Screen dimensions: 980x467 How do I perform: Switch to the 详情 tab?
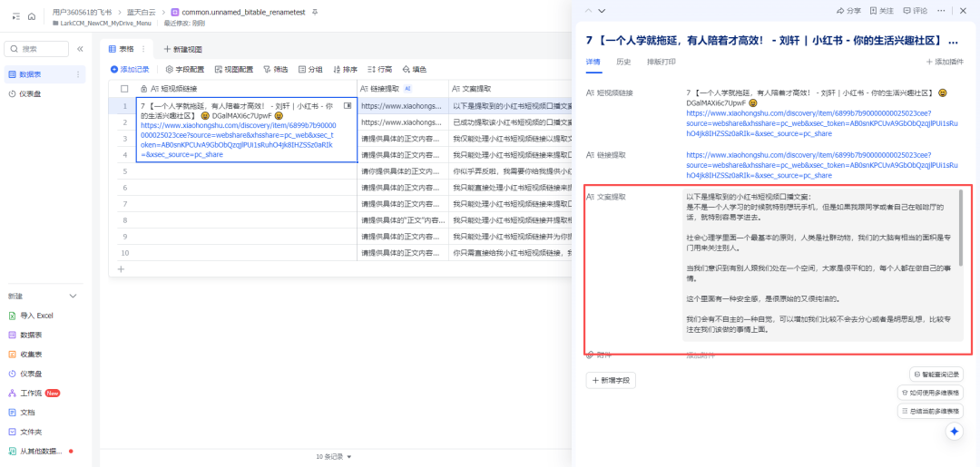(593, 62)
